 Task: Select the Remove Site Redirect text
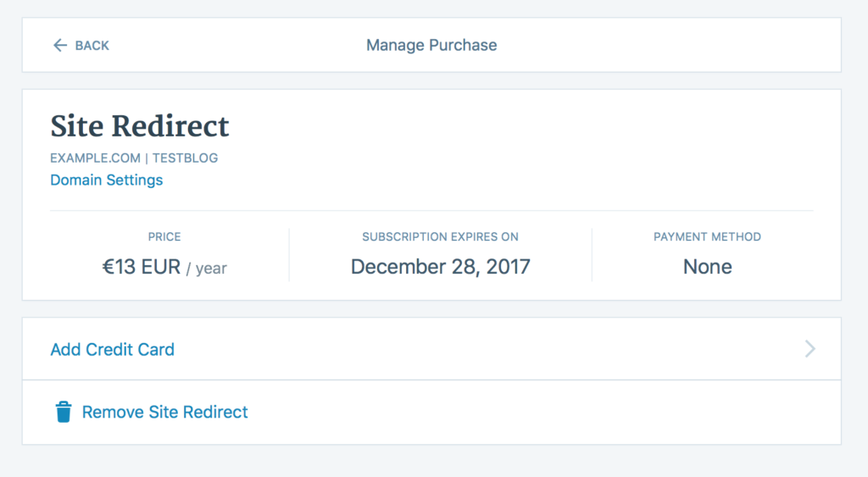click(x=165, y=413)
